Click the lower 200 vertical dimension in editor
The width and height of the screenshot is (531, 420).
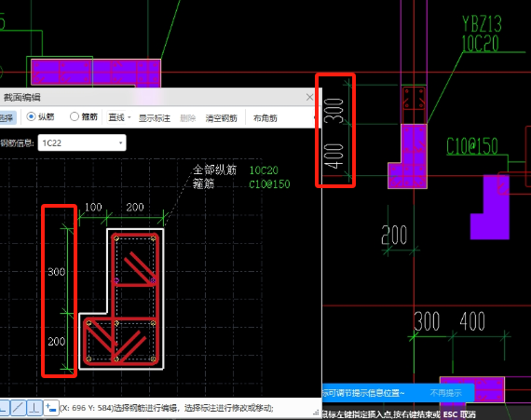pos(56,341)
